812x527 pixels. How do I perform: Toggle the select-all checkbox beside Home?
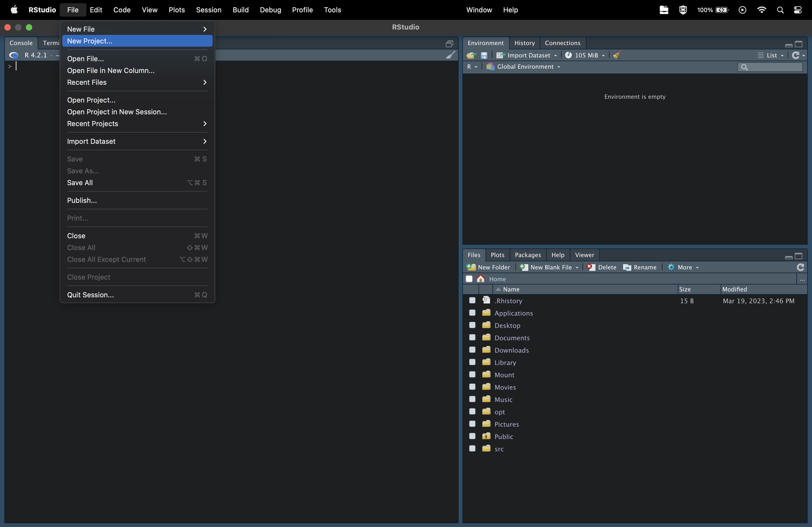469,279
